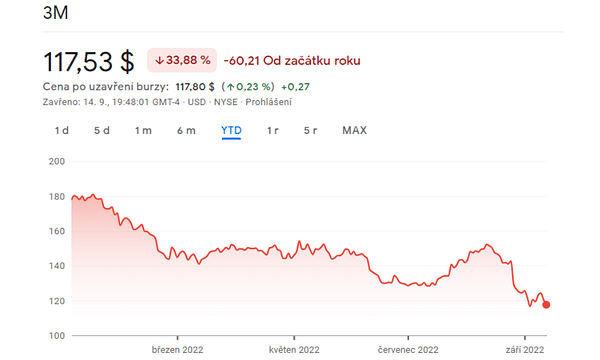Screen dimensions: 600x360
Task: Click the červenec 2022 axis label
Action: (x=408, y=350)
